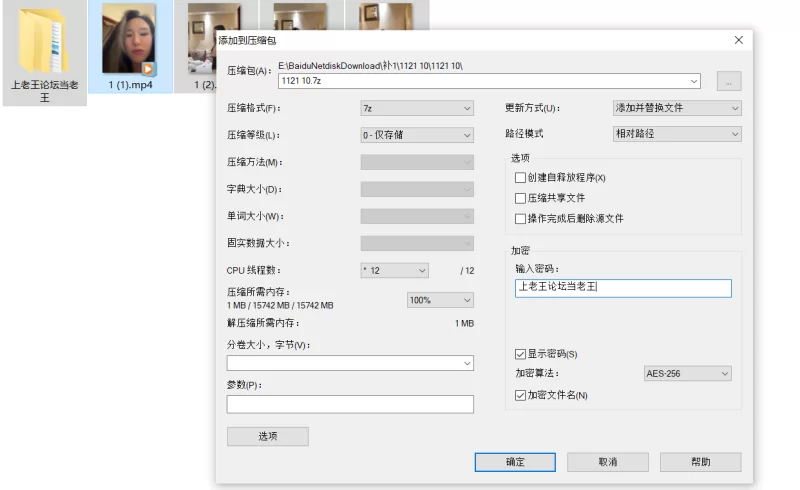Click the 取消 cancel button
The height and width of the screenshot is (490, 800).
608,462
